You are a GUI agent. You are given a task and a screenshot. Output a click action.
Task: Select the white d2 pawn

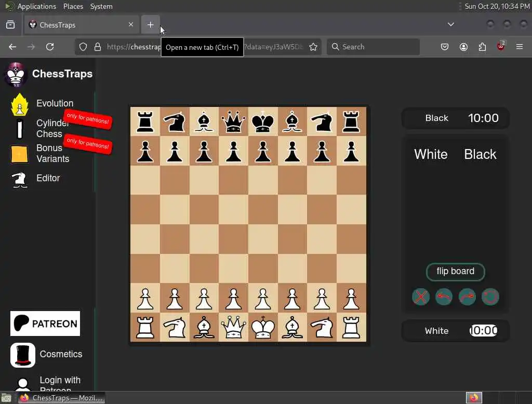click(x=233, y=298)
